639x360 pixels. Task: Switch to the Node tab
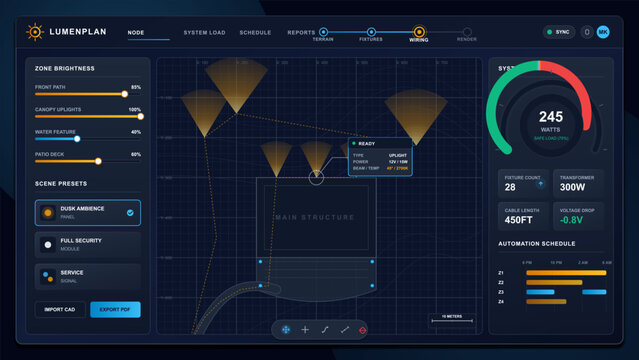[x=136, y=33]
